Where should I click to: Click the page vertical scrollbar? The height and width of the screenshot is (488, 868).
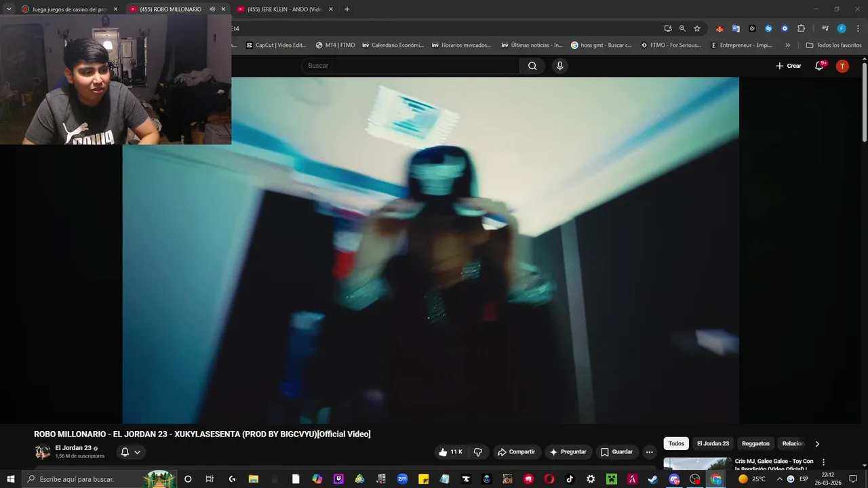[x=865, y=102]
